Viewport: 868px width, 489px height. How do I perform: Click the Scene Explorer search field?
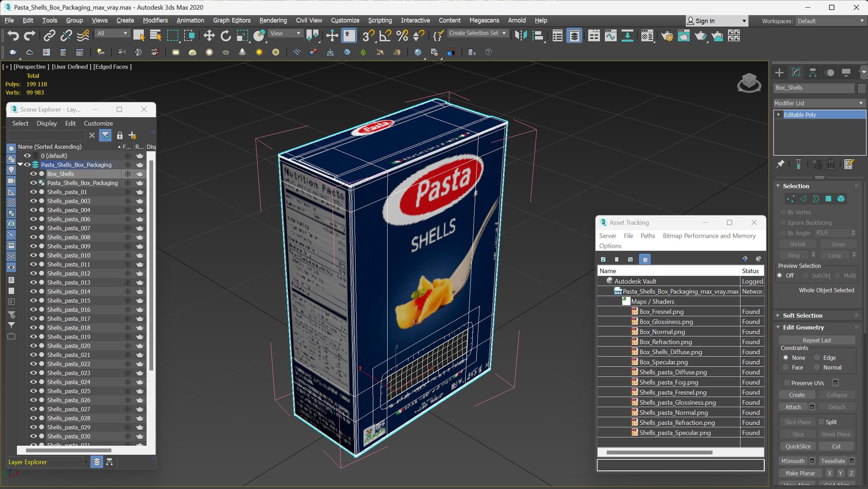pyautogui.click(x=47, y=135)
